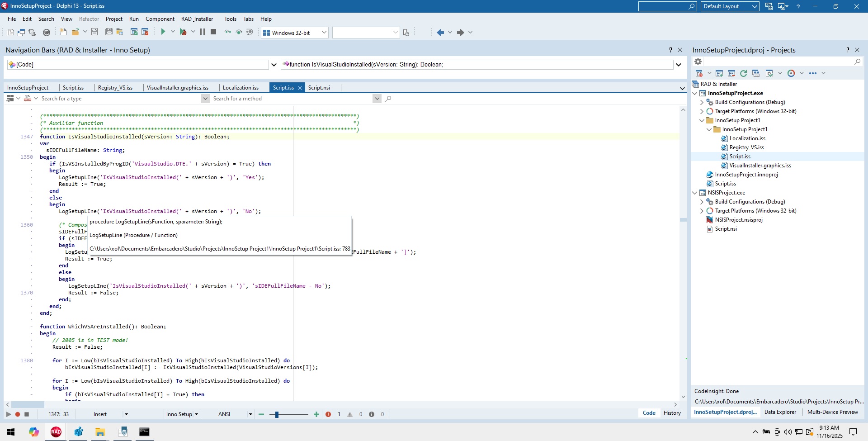Open the Save All icon
The width and height of the screenshot is (868, 441).
108,32
